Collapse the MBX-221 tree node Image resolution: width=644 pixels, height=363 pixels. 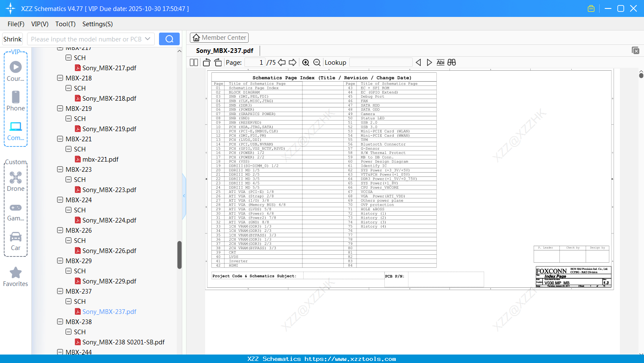60,139
